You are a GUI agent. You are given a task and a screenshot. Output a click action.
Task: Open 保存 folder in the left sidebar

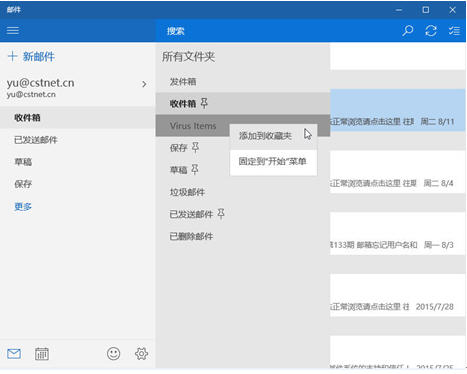coord(78,184)
